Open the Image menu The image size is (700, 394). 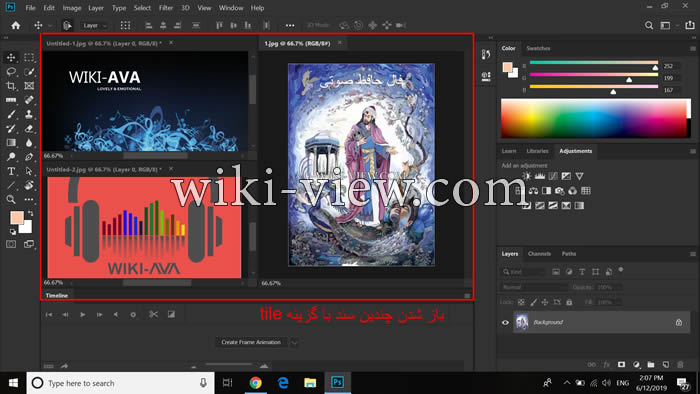[x=71, y=8]
